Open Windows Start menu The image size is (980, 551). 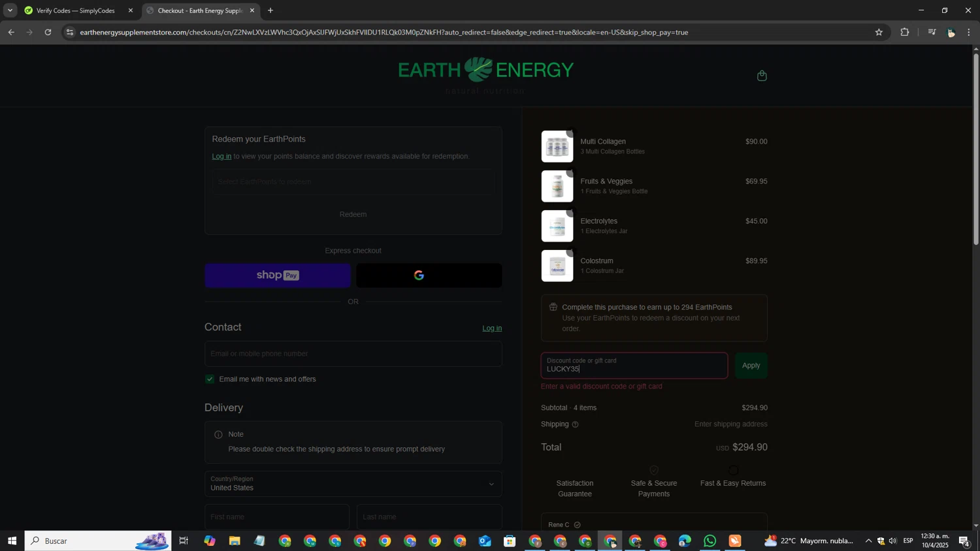point(12,541)
